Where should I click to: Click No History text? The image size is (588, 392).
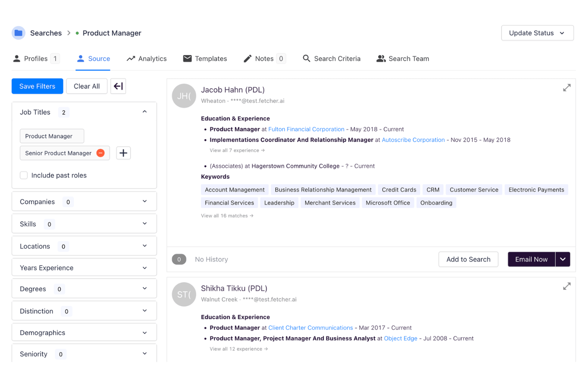pos(211,259)
